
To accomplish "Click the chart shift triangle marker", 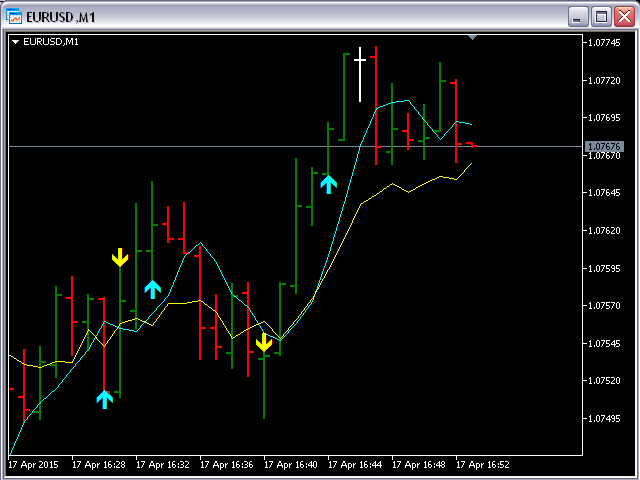I will pos(472,38).
